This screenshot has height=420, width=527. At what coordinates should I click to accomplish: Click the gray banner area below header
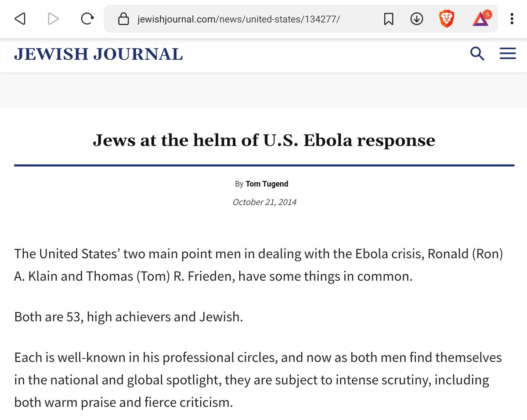263,90
